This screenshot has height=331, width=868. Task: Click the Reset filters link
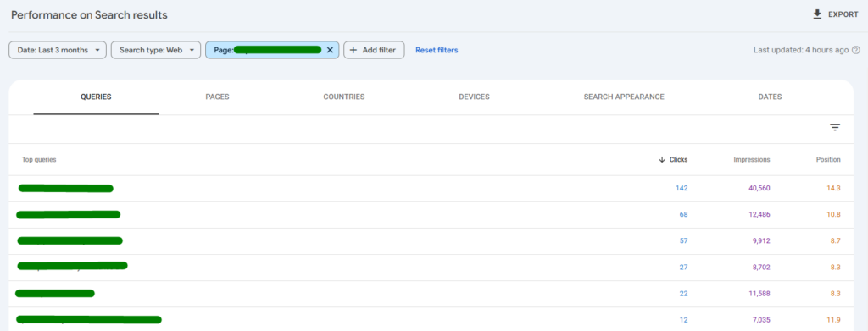click(x=437, y=50)
